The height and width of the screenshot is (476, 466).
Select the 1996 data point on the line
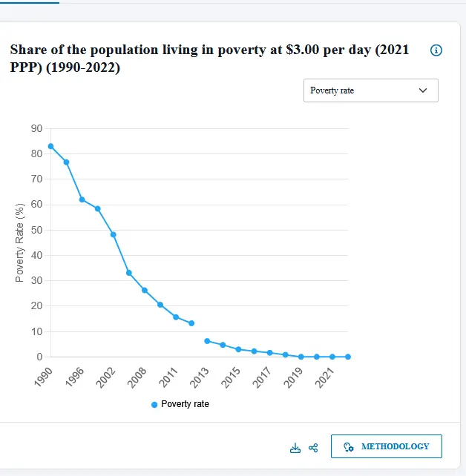click(82, 199)
